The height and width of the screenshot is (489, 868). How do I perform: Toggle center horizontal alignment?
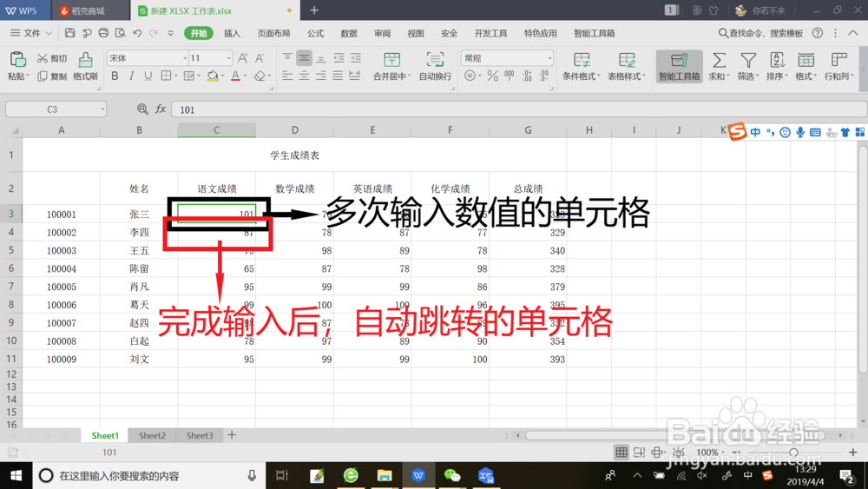point(304,76)
